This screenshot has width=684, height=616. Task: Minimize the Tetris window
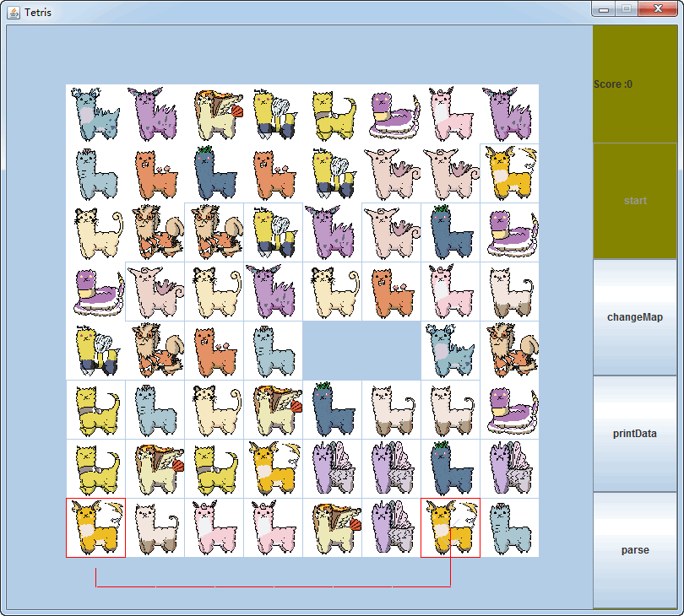[x=604, y=8]
